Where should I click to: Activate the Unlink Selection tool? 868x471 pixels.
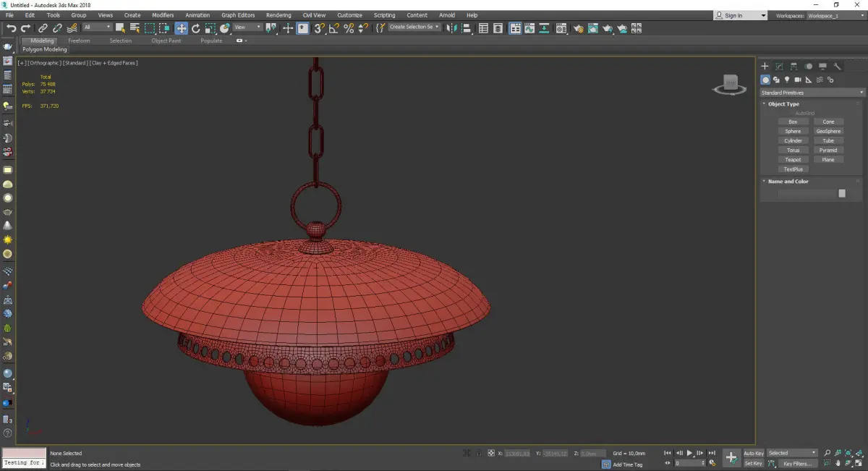tap(57, 28)
